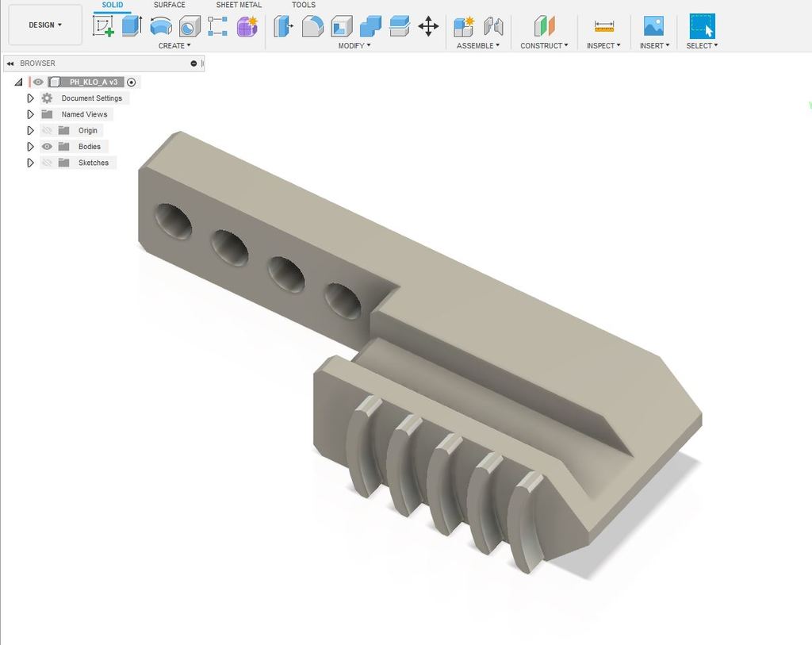Collapse the Browser panel
Screen dimensions: 812x645
click(10, 63)
